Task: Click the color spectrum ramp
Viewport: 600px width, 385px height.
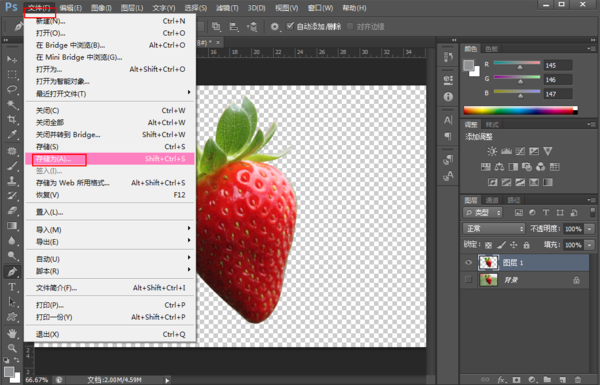Action: point(520,111)
